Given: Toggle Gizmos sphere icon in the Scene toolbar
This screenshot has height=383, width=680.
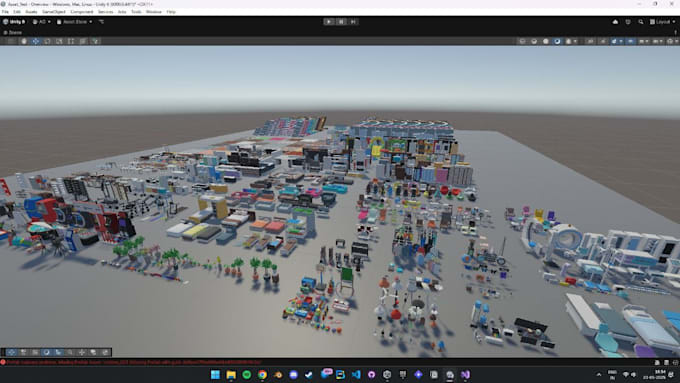Looking at the screenshot, I should click(670, 41).
